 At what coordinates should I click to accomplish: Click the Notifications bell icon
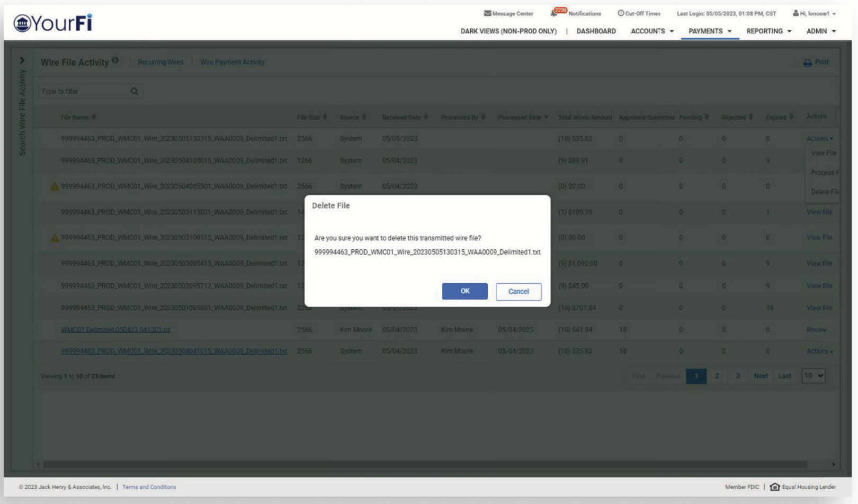pos(554,13)
